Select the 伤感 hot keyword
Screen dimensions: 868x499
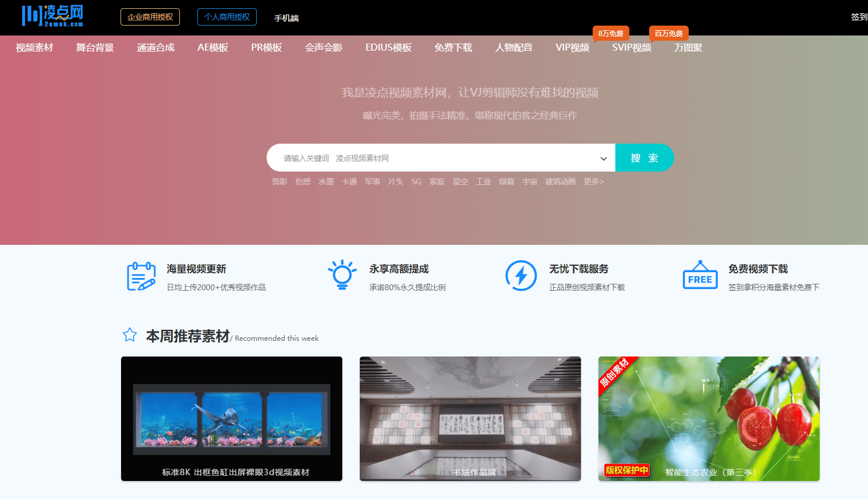[303, 181]
